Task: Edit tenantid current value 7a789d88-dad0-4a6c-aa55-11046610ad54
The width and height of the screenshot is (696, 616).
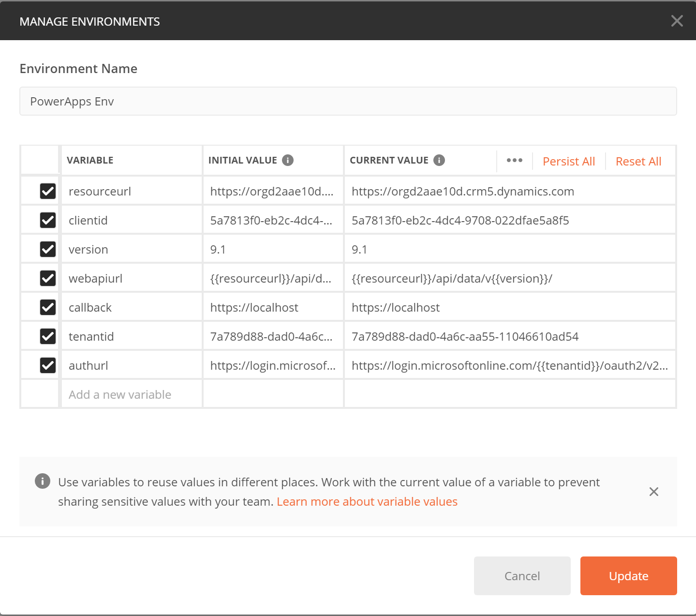Action: pos(510,336)
